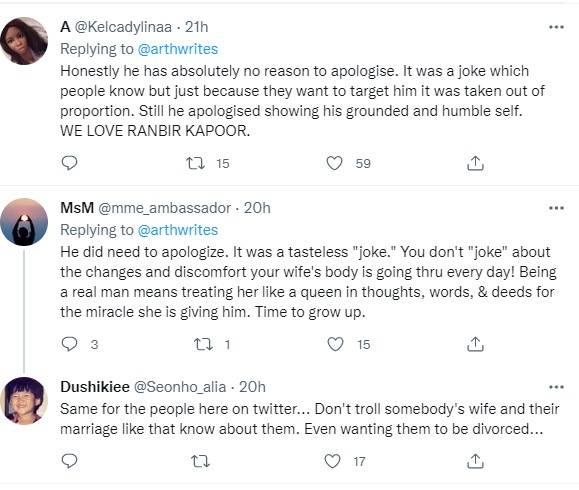Reply to MsM's tweet with 3 replies

69,344
